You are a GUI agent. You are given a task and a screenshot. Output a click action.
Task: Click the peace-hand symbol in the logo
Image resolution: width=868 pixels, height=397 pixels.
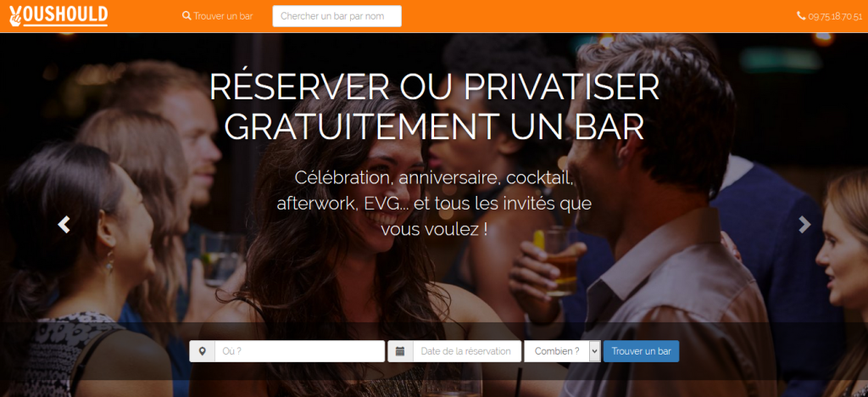(x=15, y=17)
